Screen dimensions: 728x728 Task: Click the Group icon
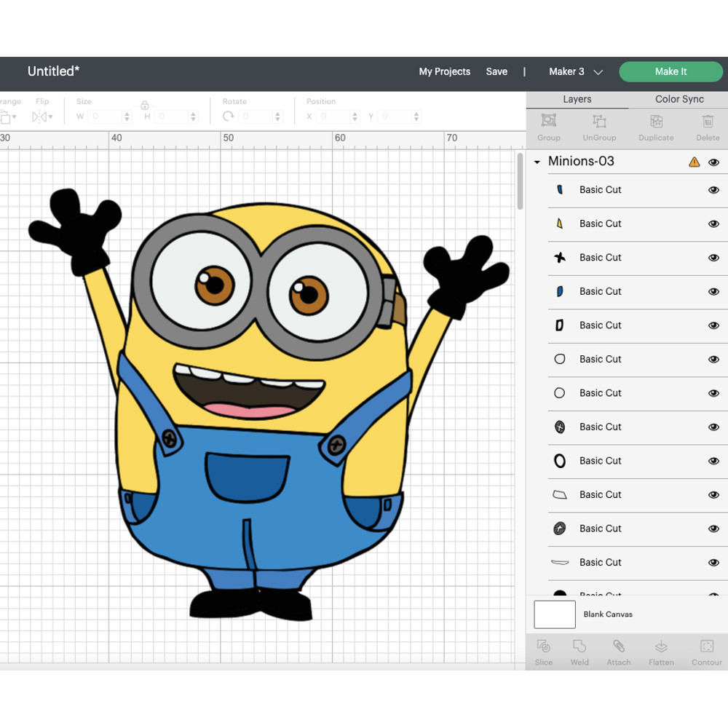point(548,127)
